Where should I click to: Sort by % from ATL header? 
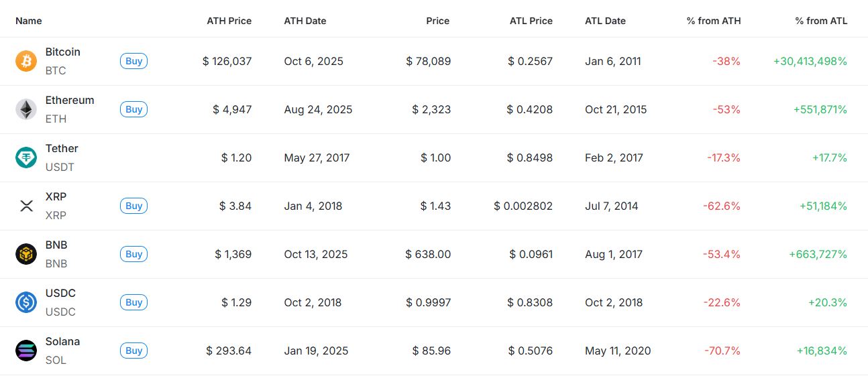coord(821,21)
